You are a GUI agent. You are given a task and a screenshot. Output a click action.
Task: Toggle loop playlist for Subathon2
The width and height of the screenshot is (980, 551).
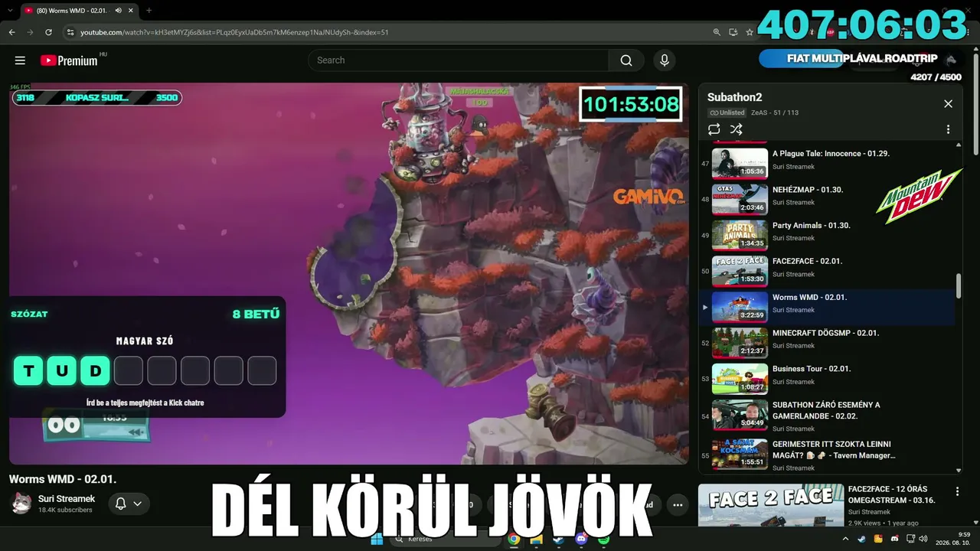pos(714,129)
